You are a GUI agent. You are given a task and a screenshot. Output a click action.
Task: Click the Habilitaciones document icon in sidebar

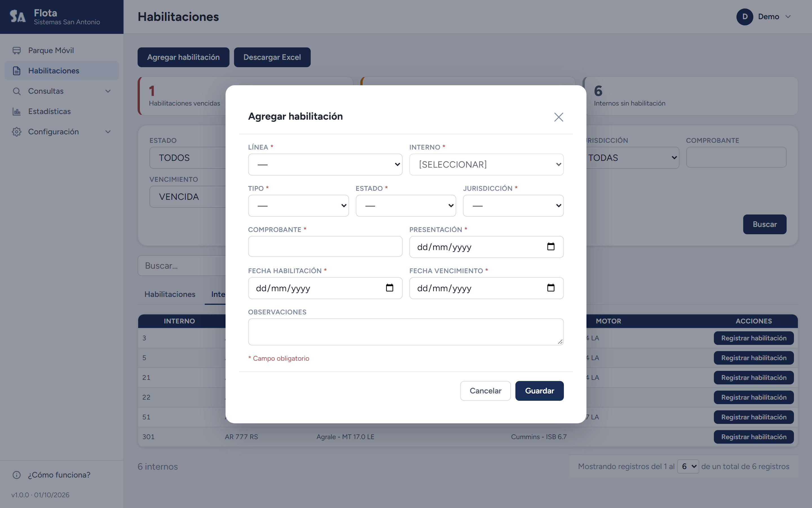pos(16,71)
